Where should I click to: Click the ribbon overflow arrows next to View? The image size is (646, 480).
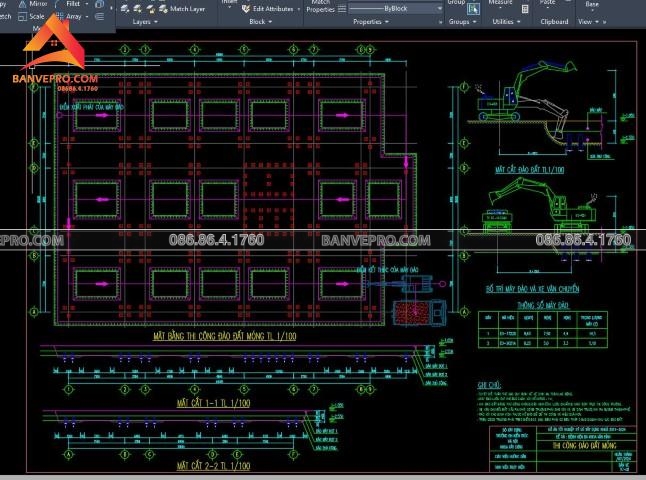pyautogui.click(x=604, y=22)
